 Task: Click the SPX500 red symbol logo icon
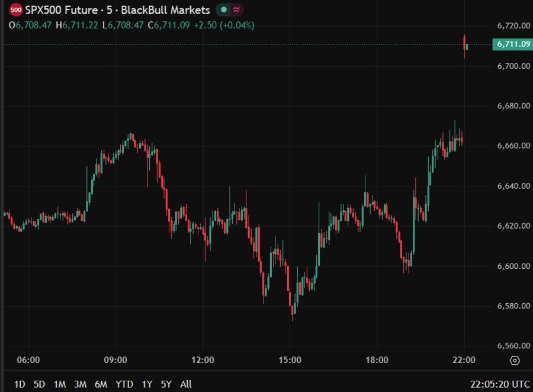pyautogui.click(x=15, y=9)
